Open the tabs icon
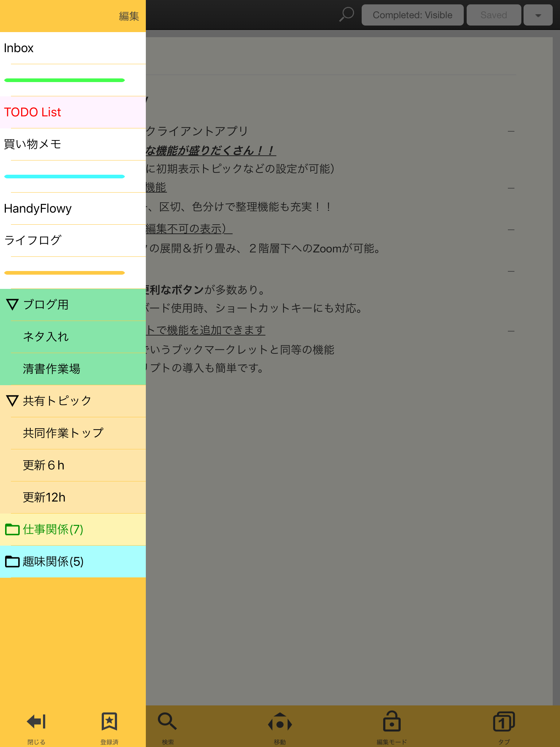Image resolution: width=560 pixels, height=747 pixels. click(504, 722)
